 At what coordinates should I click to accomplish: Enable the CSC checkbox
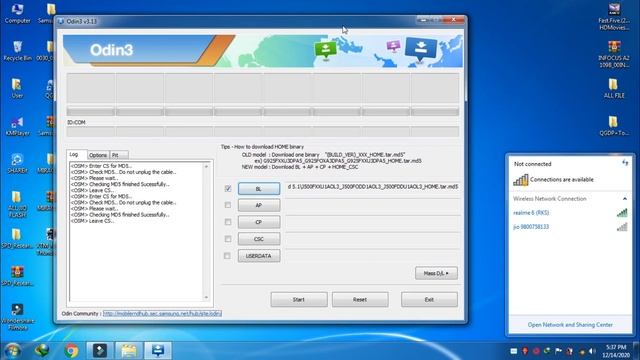(x=228, y=239)
